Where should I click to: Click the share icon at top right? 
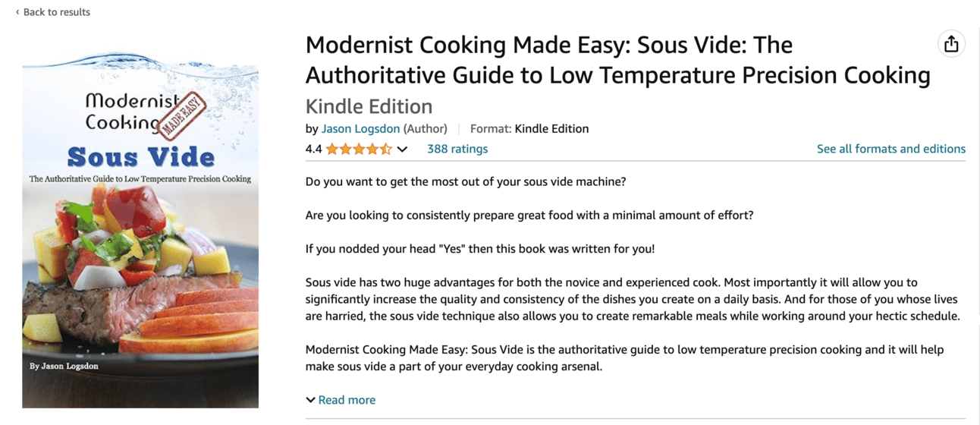(x=951, y=44)
